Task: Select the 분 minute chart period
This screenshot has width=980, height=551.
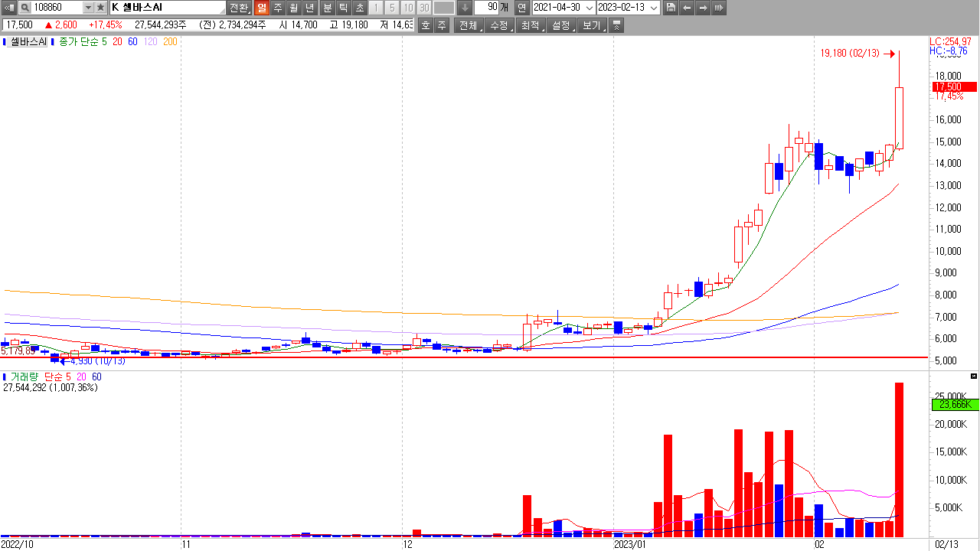Action: [x=328, y=8]
